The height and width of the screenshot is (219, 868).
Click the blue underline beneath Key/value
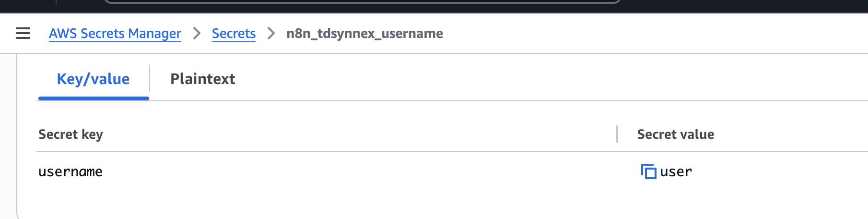click(94, 98)
